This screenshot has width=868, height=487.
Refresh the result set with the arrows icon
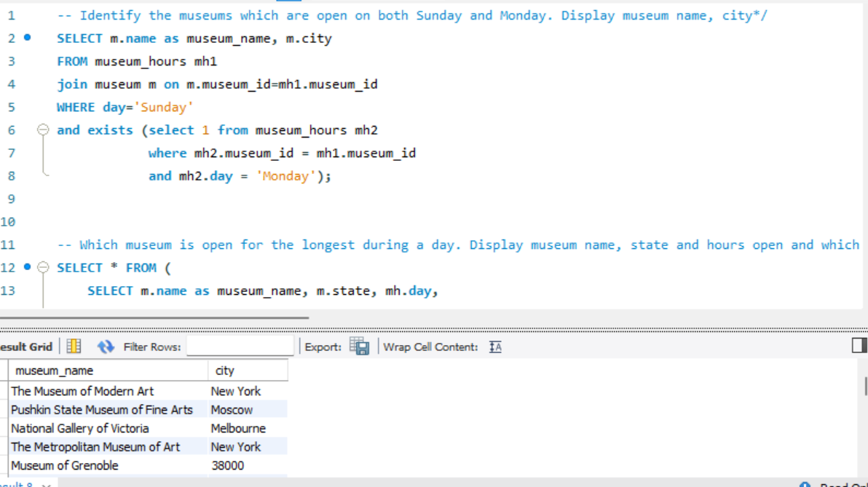click(x=106, y=347)
